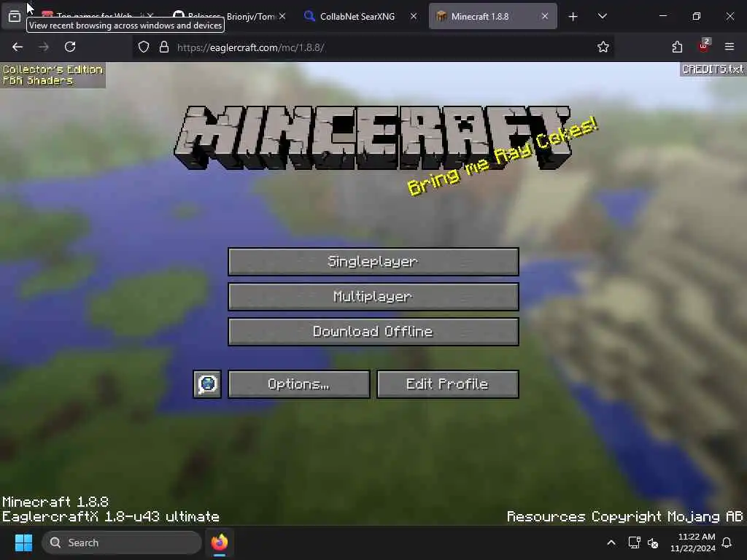Open network status tray icon
The image size is (747, 560).
634,542
